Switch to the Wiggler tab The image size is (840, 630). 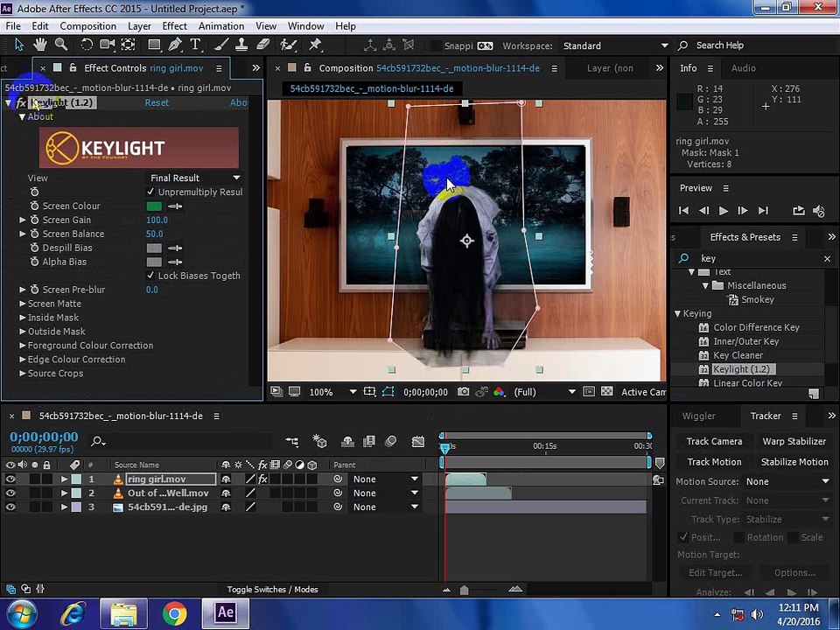[x=698, y=416]
